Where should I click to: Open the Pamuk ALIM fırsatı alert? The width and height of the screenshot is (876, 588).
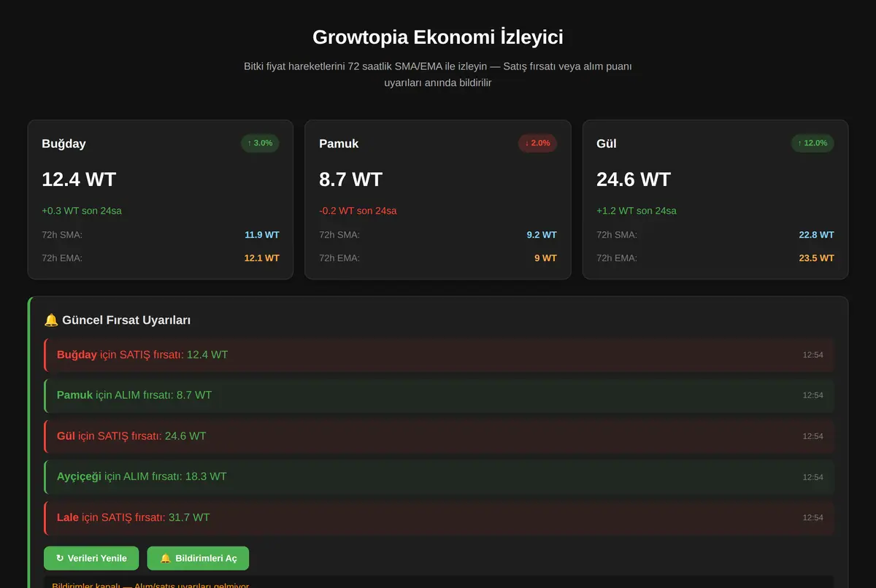(439, 395)
